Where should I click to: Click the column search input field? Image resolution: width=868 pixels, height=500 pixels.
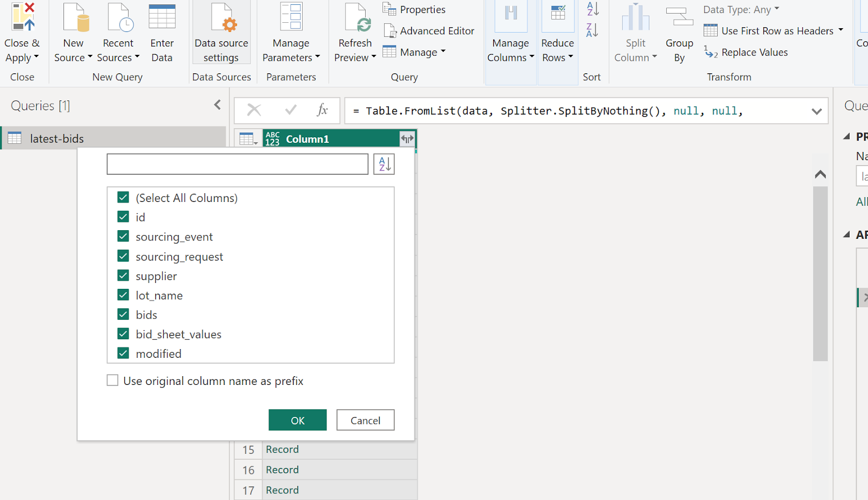coord(238,164)
